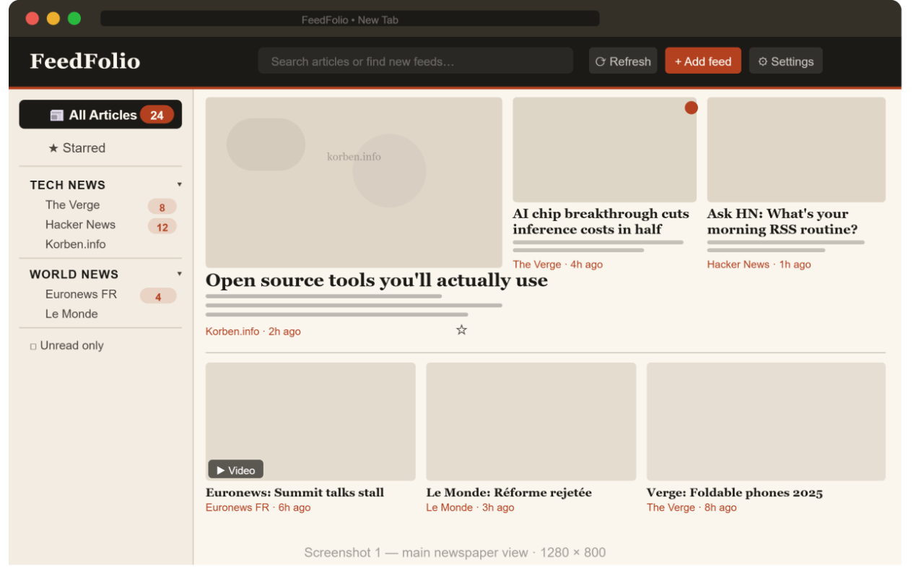Open the Starred articles list
The width and height of the screenshot is (924, 578).
point(77,148)
